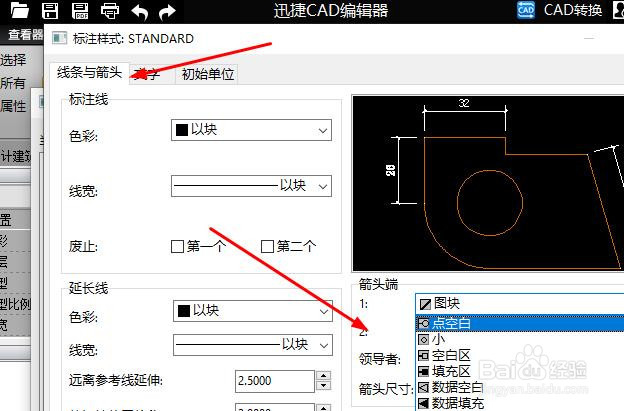The width and height of the screenshot is (624, 411).
Task: Open 标注线 色彩 dropdown
Action: (x=251, y=130)
